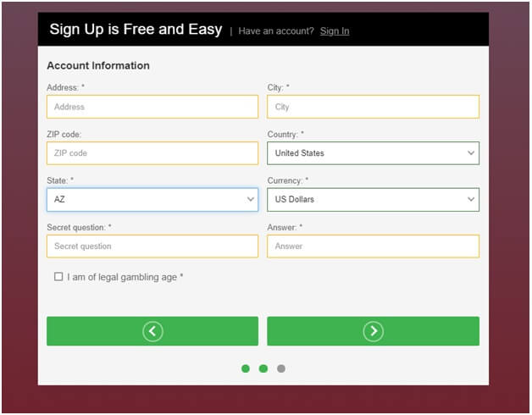532x415 pixels.
Task: Open the Currency dropdown showing US Dollars
Action: 373,200
